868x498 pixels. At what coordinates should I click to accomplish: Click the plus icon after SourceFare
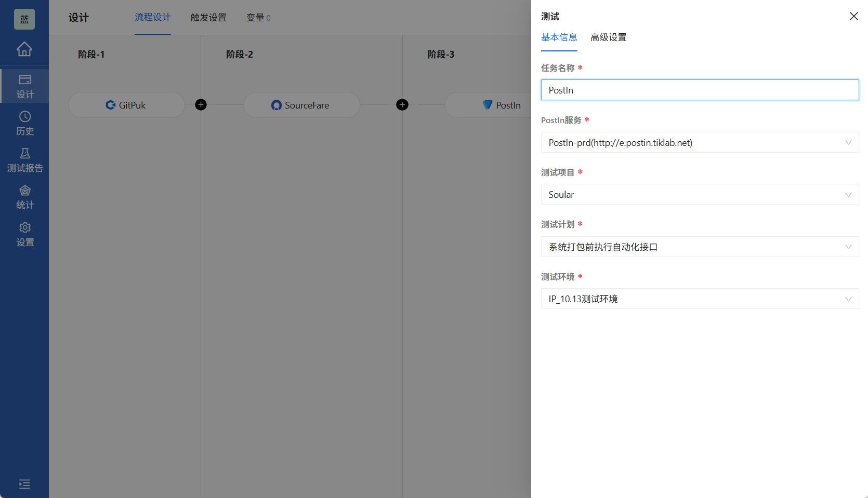pos(402,105)
